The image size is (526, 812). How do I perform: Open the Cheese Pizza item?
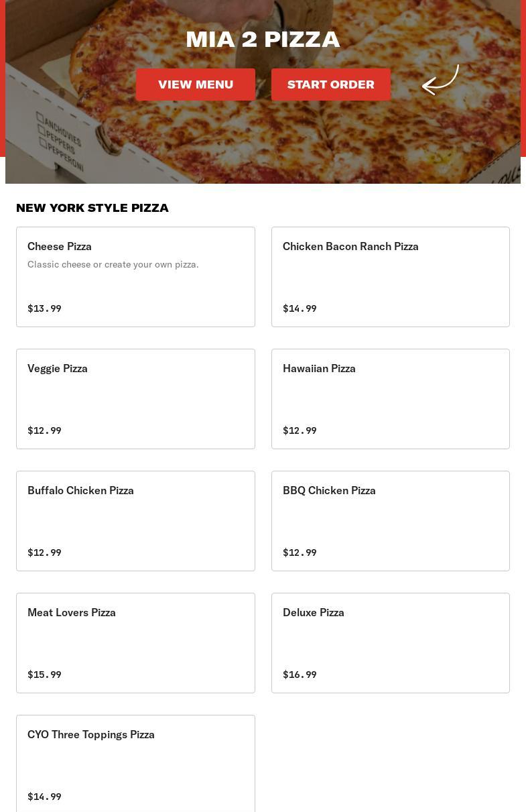[135, 277]
